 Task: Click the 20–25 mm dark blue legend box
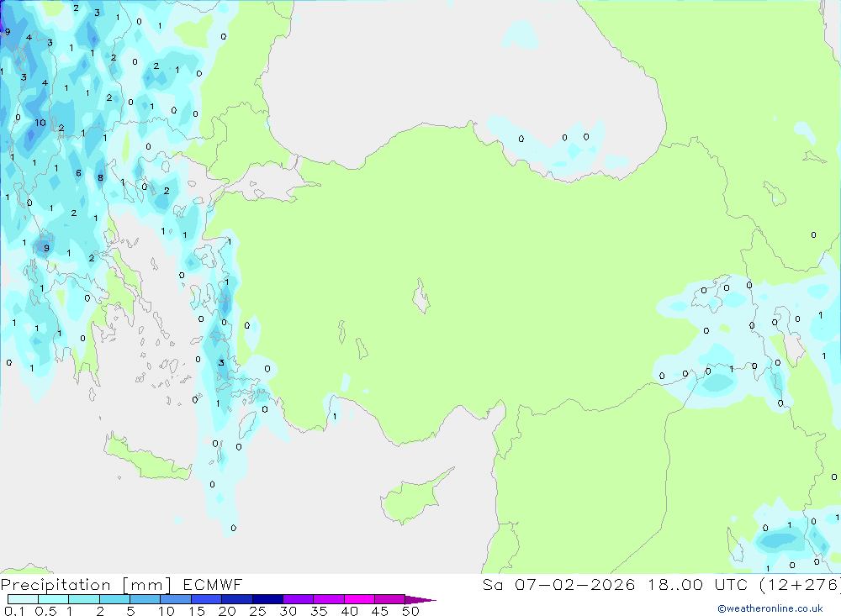click(x=237, y=599)
